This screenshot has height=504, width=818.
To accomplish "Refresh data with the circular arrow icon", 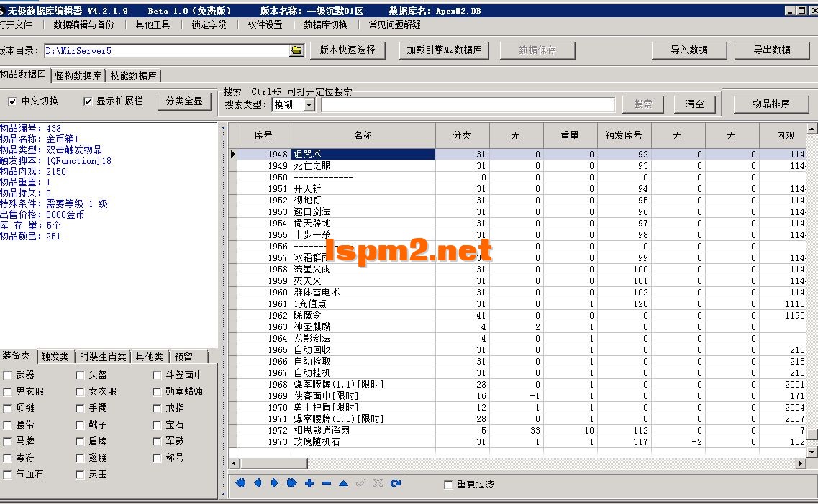I will [396, 483].
